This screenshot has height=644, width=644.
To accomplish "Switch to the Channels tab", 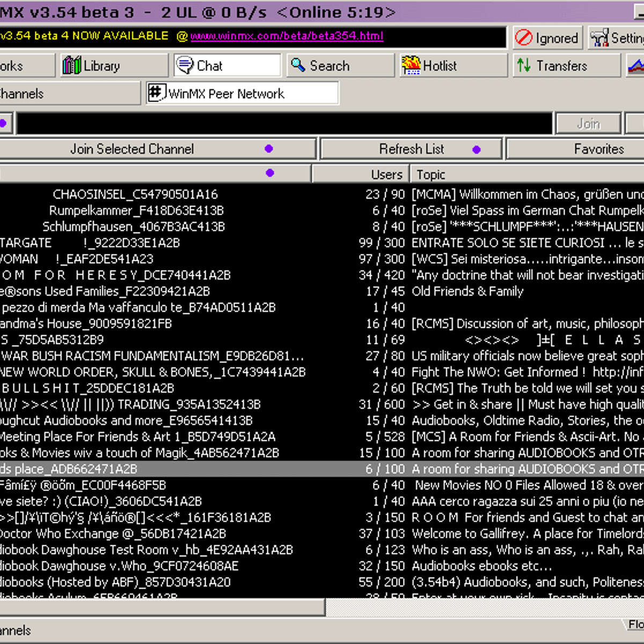I will coord(70,93).
